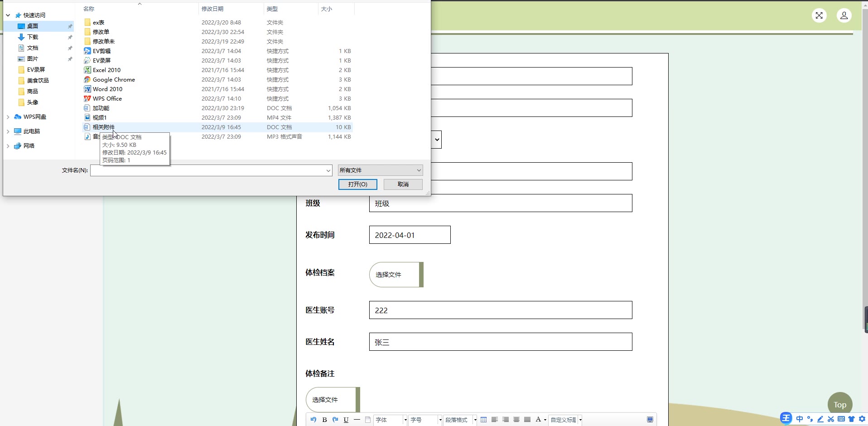Open the font color dropdown arrow
Image resolution: width=868 pixels, height=426 pixels.
pyautogui.click(x=545, y=420)
